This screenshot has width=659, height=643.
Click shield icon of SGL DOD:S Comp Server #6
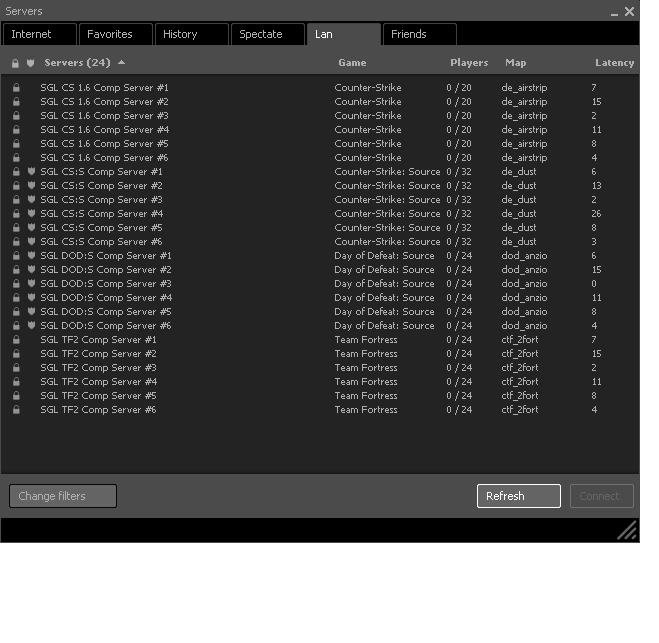(31, 326)
